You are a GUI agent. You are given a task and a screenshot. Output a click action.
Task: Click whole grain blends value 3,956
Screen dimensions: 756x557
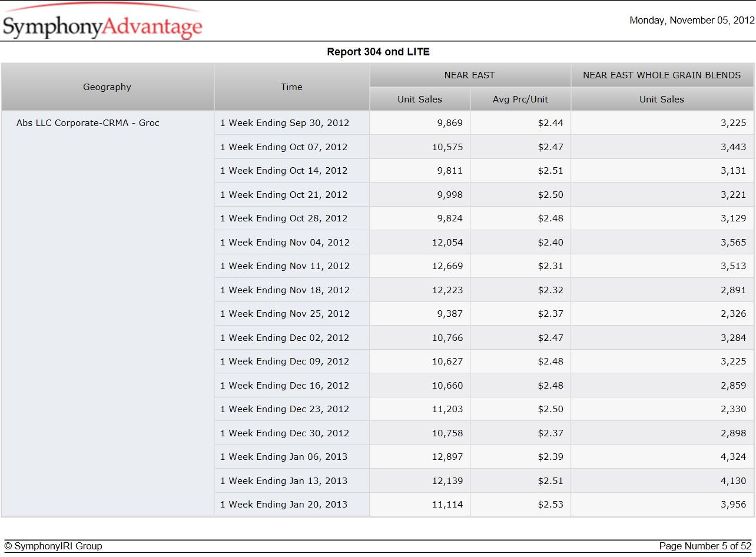click(734, 505)
